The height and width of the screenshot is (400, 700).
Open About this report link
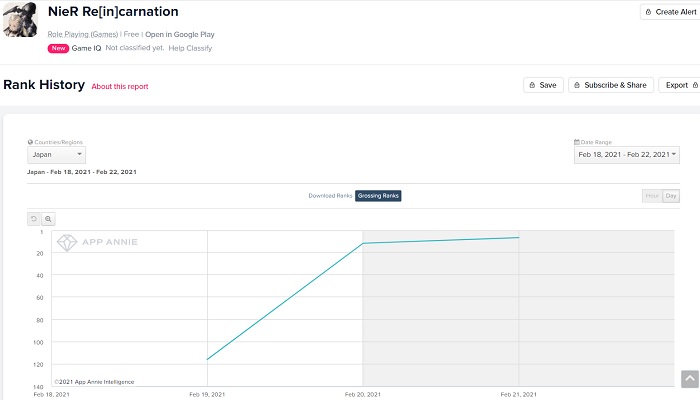click(x=120, y=87)
